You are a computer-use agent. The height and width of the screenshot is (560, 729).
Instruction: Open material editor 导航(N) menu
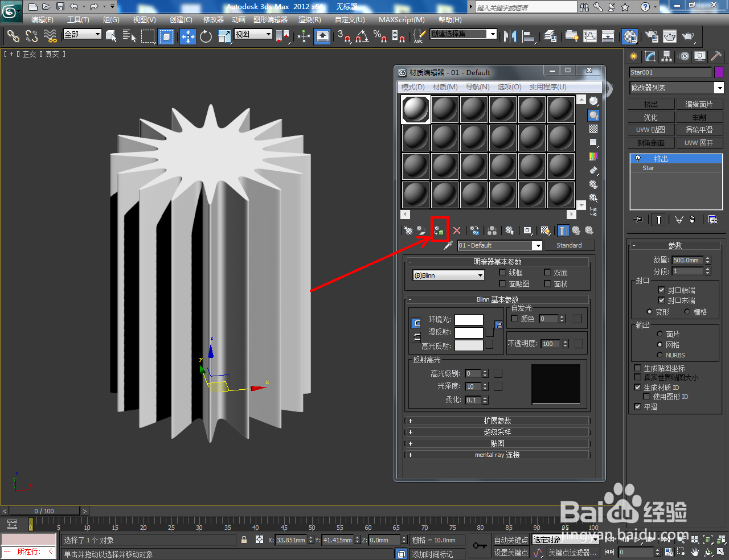point(478,87)
